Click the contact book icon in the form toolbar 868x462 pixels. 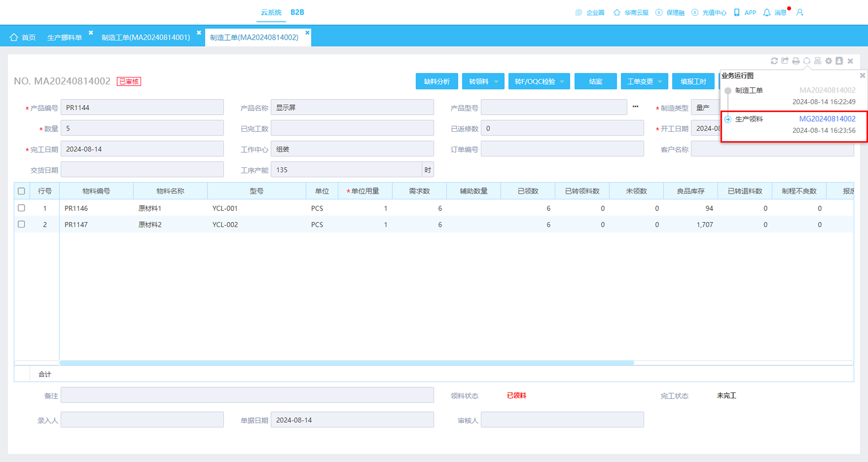(839, 61)
